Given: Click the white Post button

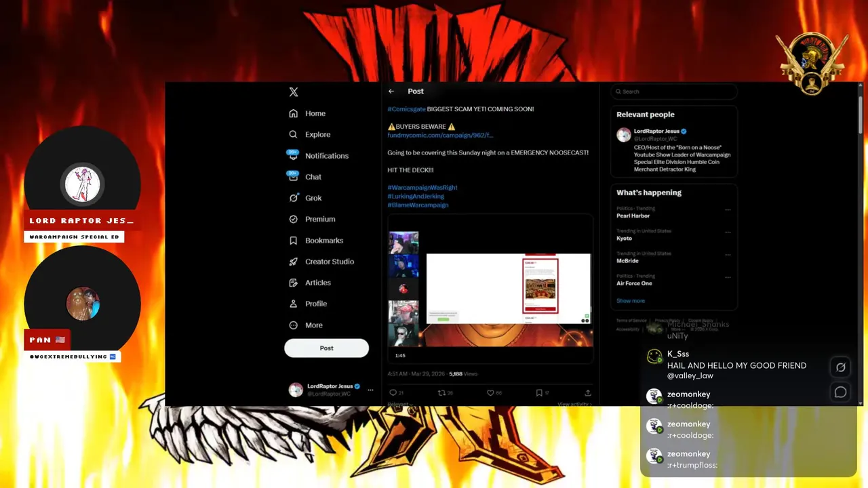Looking at the screenshot, I should pyautogui.click(x=326, y=348).
